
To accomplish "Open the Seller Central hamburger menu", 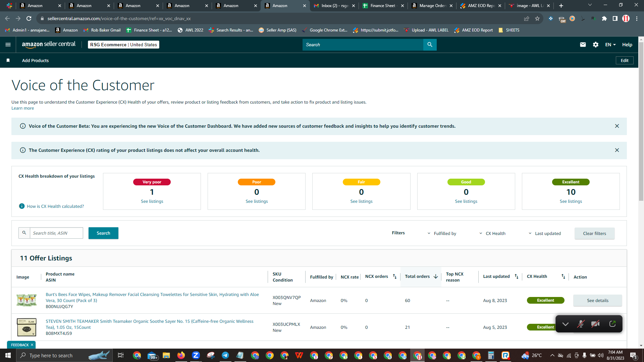I will [x=8, y=45].
